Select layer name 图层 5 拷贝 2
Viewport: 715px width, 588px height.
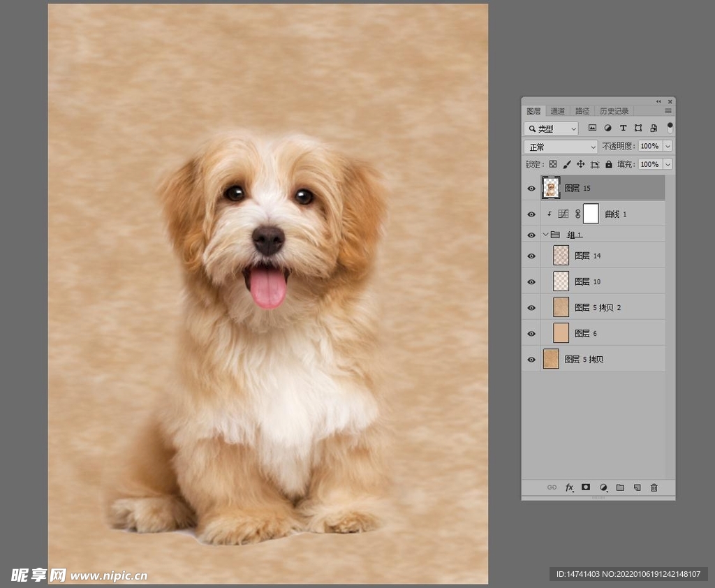coord(598,307)
